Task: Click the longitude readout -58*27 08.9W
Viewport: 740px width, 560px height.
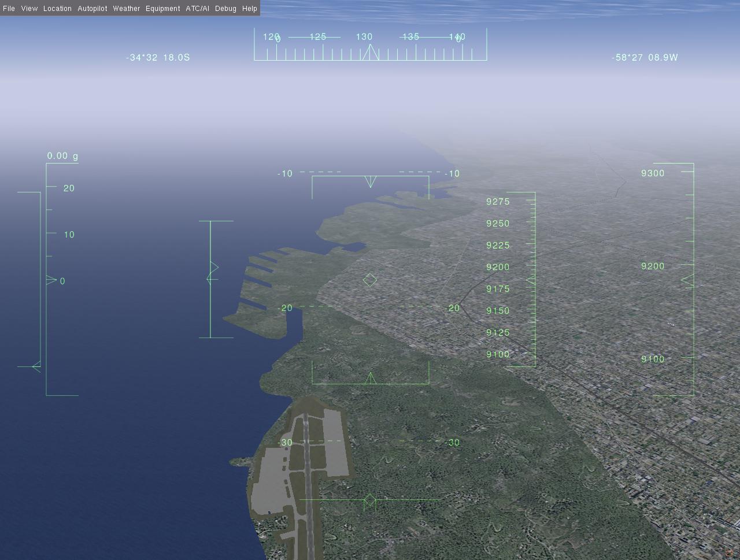Action: click(x=645, y=58)
